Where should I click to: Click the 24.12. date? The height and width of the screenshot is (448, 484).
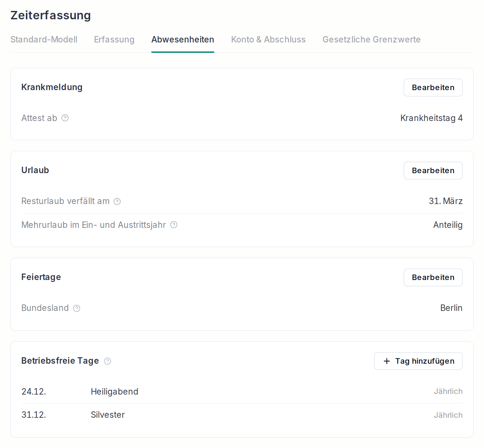click(x=34, y=392)
